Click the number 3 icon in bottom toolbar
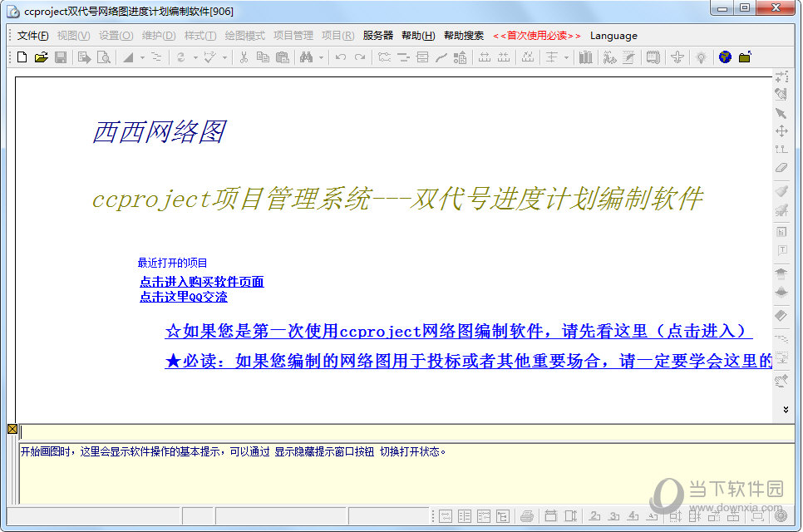803x532 pixels. point(614,516)
